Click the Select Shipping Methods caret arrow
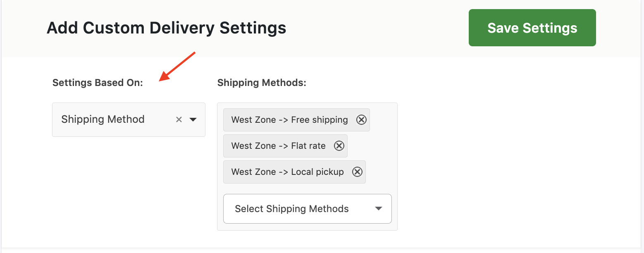Image resolution: width=644 pixels, height=253 pixels. point(378,209)
